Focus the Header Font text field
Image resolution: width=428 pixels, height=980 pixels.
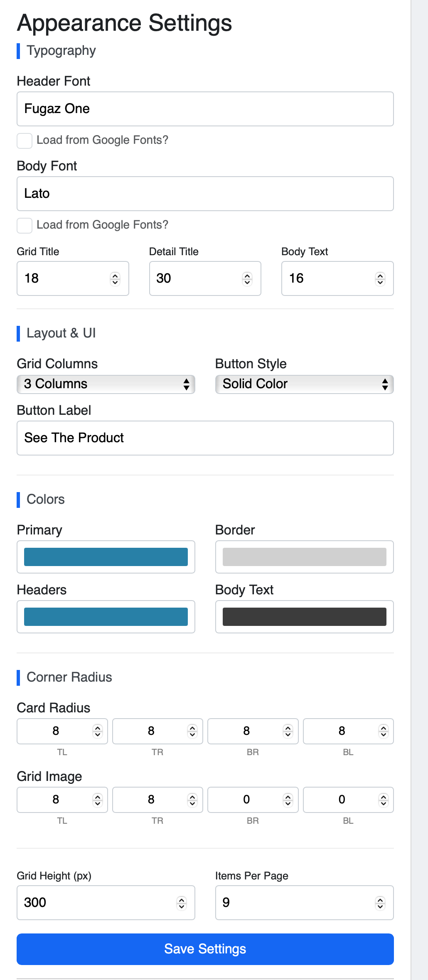tap(205, 109)
